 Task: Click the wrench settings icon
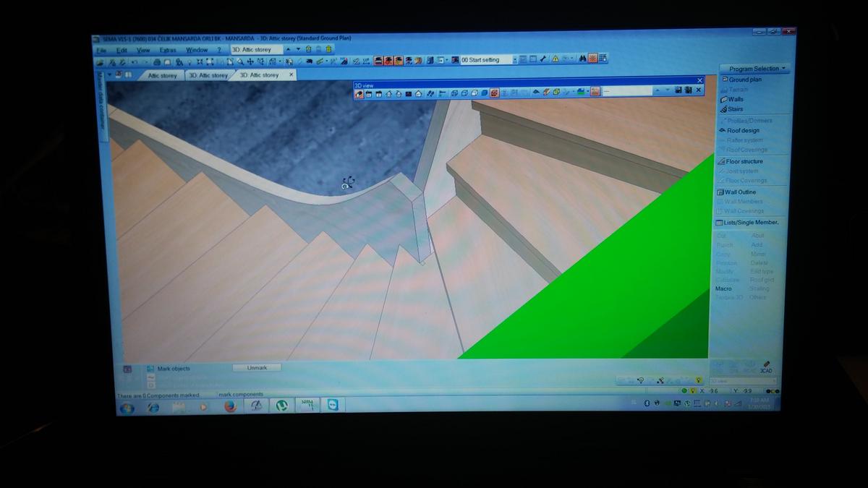click(542, 59)
